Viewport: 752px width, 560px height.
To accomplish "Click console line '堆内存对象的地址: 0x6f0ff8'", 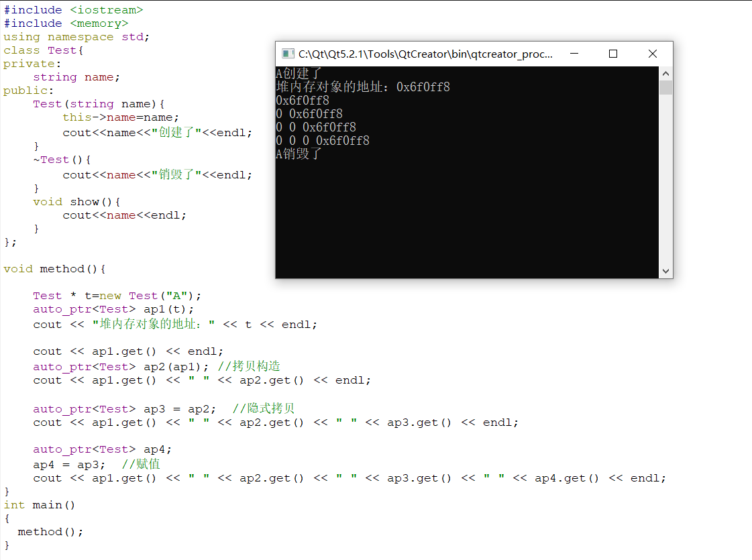I will click(x=363, y=87).
